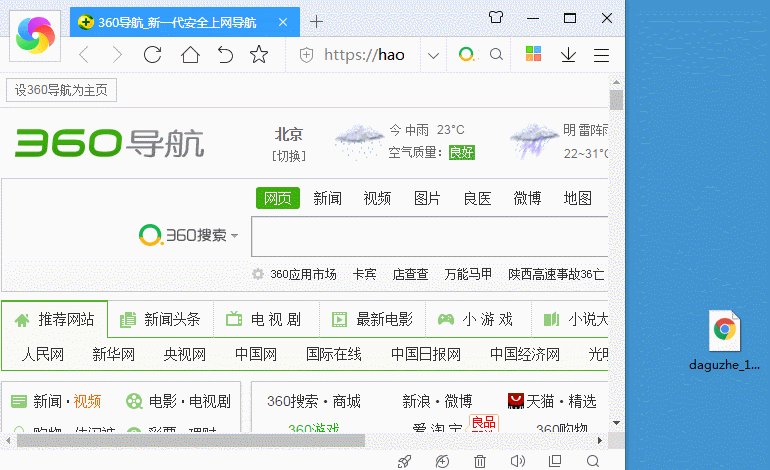This screenshot has height=470, width=770.
Task: Click the 切换 city switch link
Action: [289, 155]
